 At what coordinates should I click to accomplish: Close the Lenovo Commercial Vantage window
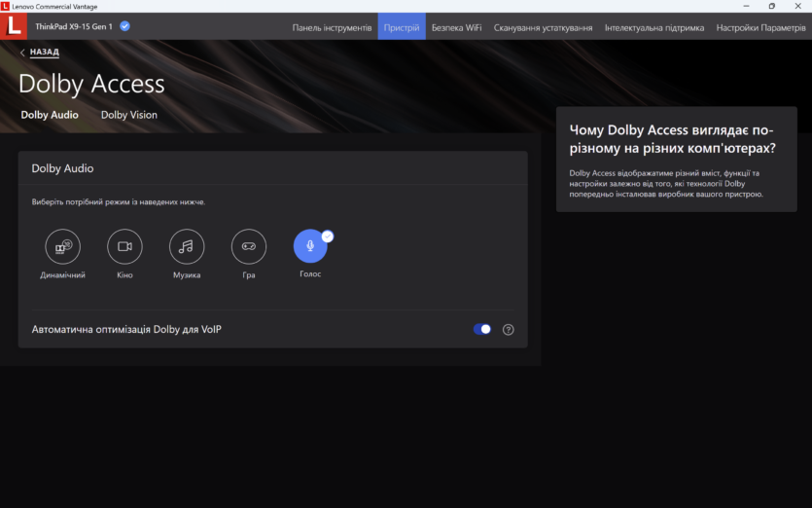[x=798, y=6]
